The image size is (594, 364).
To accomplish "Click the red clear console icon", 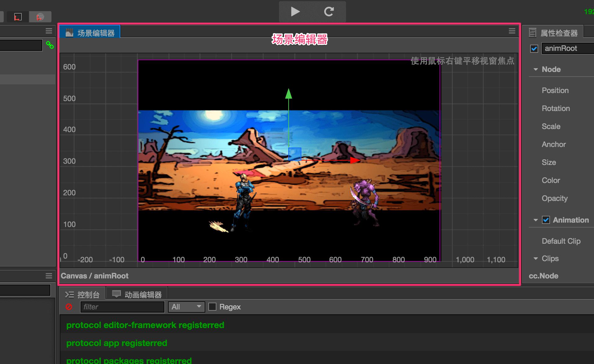I will pos(69,307).
